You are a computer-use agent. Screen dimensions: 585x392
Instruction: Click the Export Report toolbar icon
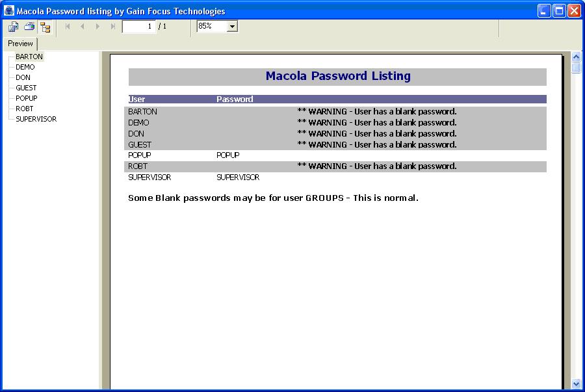click(14, 27)
